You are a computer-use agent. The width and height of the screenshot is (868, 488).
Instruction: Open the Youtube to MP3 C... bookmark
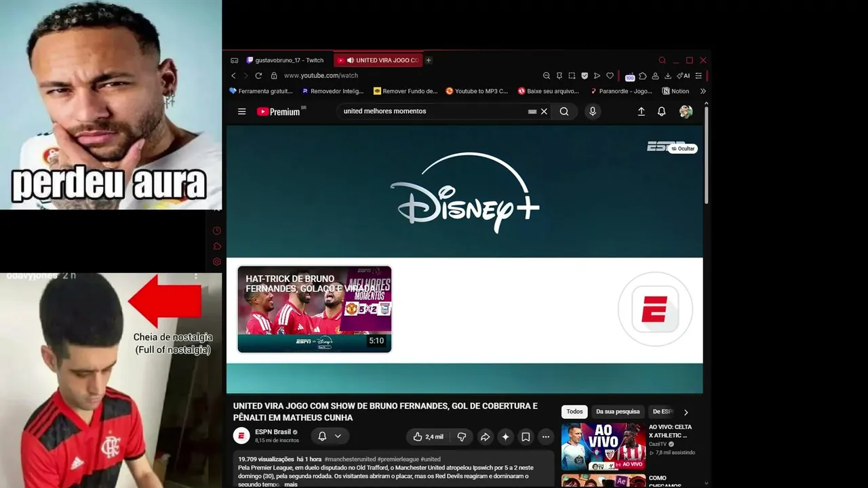coord(477,91)
